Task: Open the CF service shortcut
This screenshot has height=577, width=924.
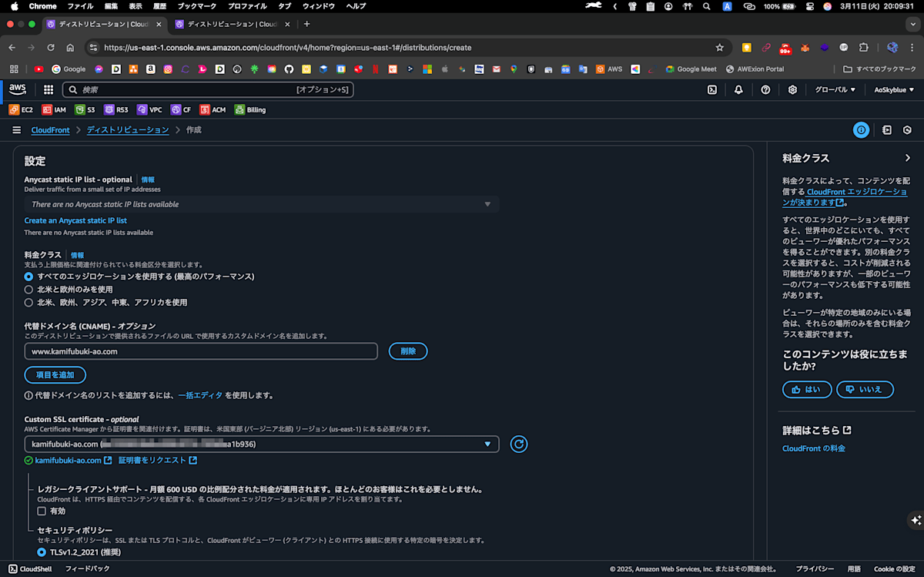Action: click(x=181, y=109)
